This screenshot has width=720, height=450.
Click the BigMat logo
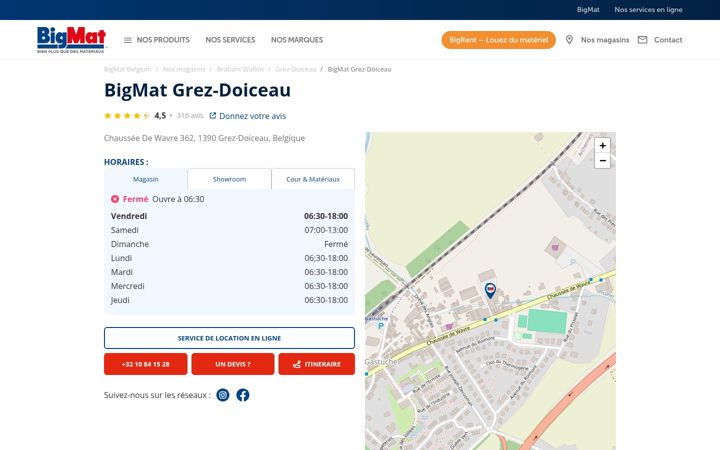[71, 39]
